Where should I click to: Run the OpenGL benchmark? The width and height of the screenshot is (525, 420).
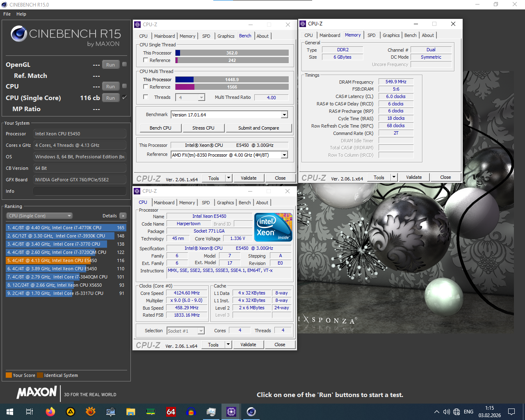111,65
